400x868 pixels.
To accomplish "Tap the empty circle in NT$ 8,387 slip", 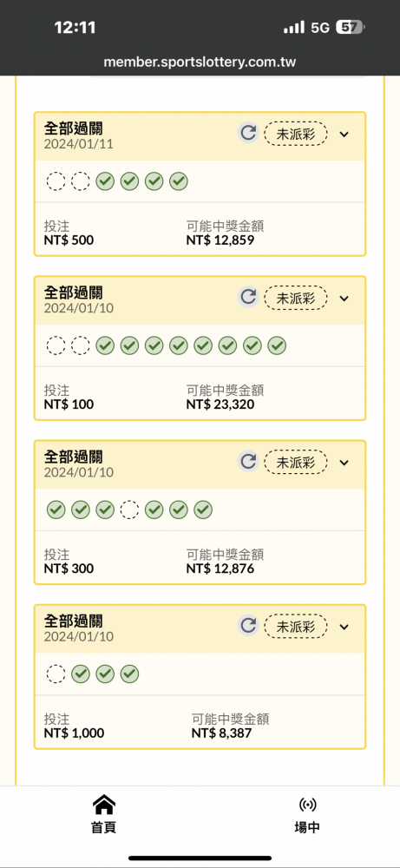I will (x=56, y=674).
